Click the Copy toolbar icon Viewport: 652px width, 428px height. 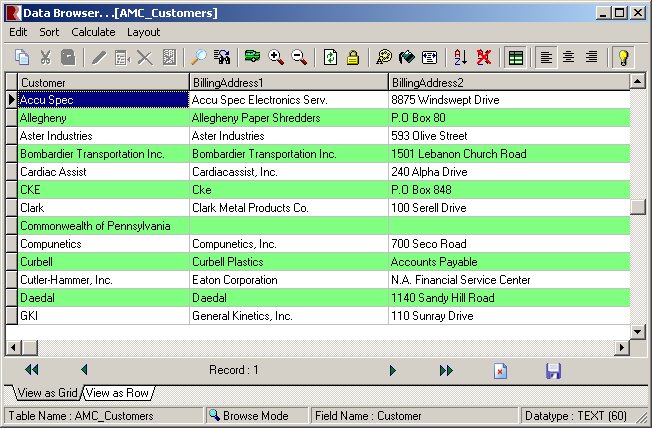(22, 57)
